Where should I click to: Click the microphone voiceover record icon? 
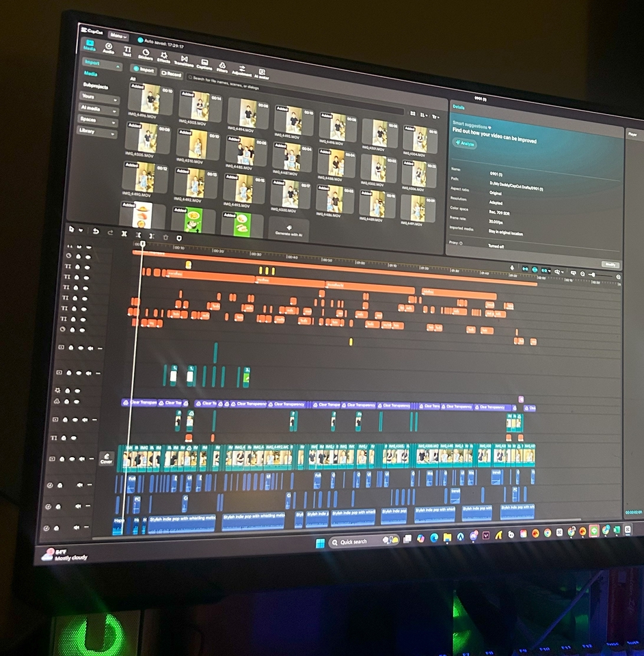pos(513,268)
